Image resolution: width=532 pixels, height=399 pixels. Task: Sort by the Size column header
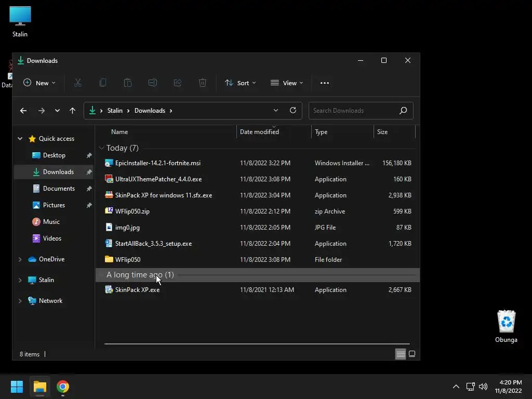click(x=395, y=131)
